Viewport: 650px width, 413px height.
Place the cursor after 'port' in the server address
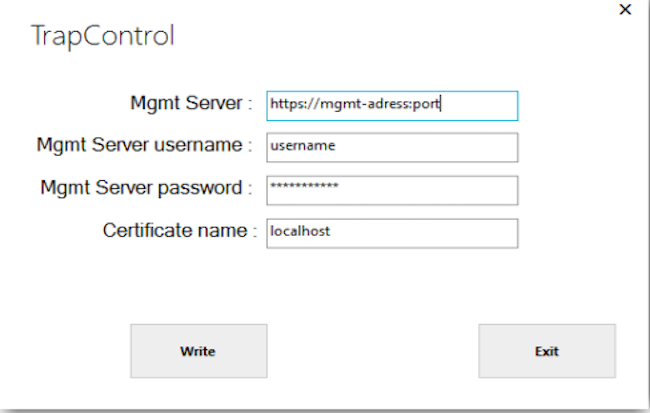(442, 103)
